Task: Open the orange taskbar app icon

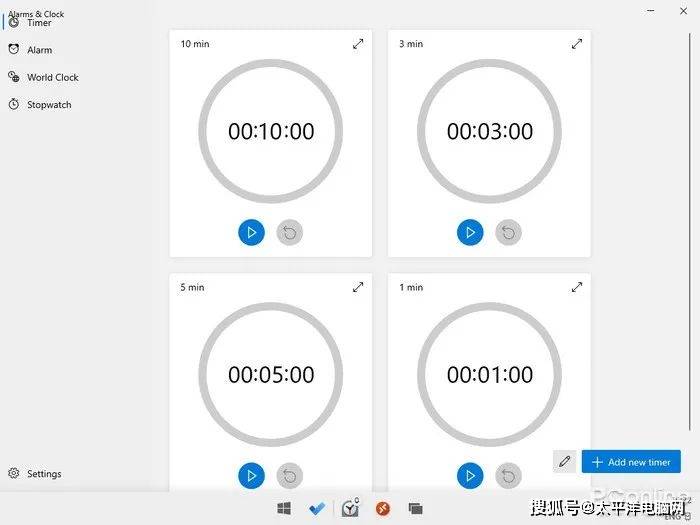Action: 383,508
